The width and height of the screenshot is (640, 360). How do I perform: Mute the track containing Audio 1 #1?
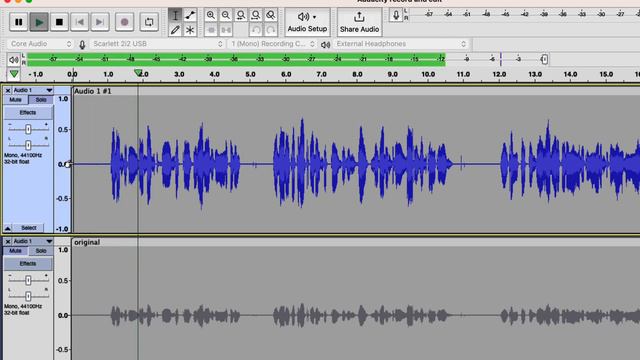tap(16, 100)
